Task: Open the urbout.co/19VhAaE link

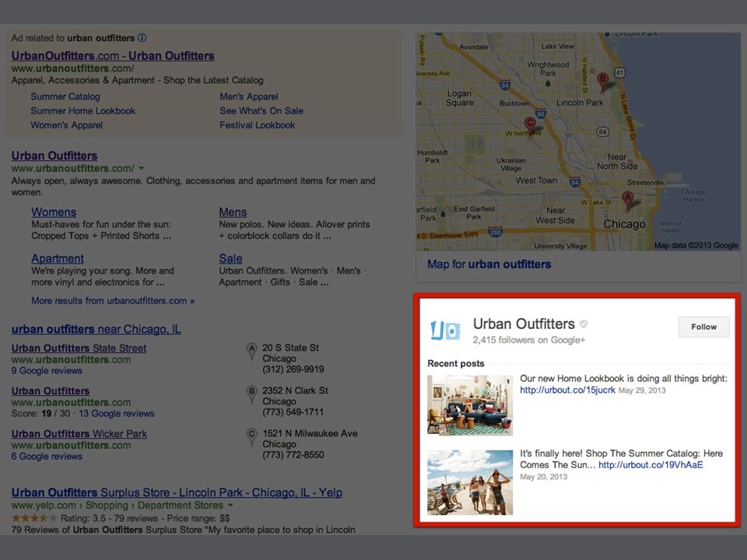Action: pyautogui.click(x=651, y=465)
